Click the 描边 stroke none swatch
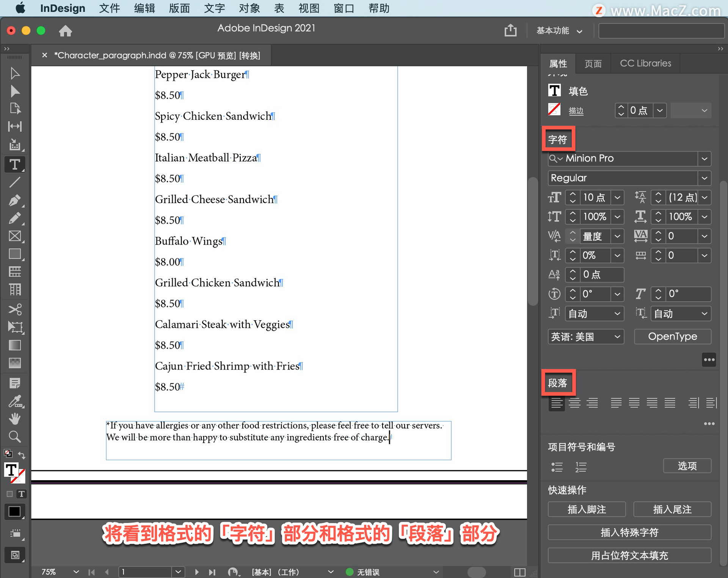Image resolution: width=728 pixels, height=578 pixels. pyautogui.click(x=554, y=110)
